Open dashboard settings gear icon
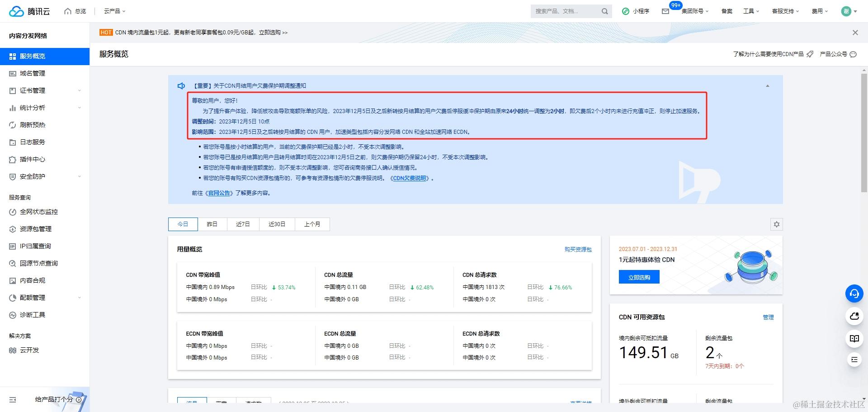This screenshot has height=412, width=868. 777,224
